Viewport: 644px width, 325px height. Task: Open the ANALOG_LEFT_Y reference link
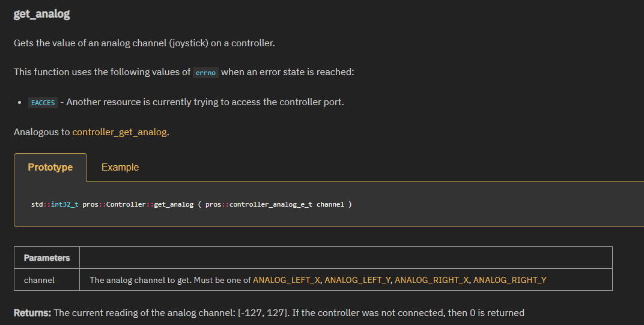[357, 280]
